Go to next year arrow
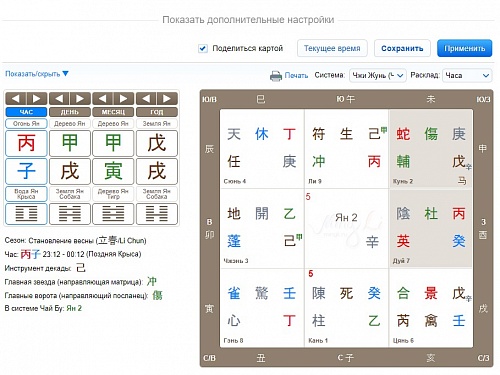Viewport: 500px width, 375px height. pos(167,99)
